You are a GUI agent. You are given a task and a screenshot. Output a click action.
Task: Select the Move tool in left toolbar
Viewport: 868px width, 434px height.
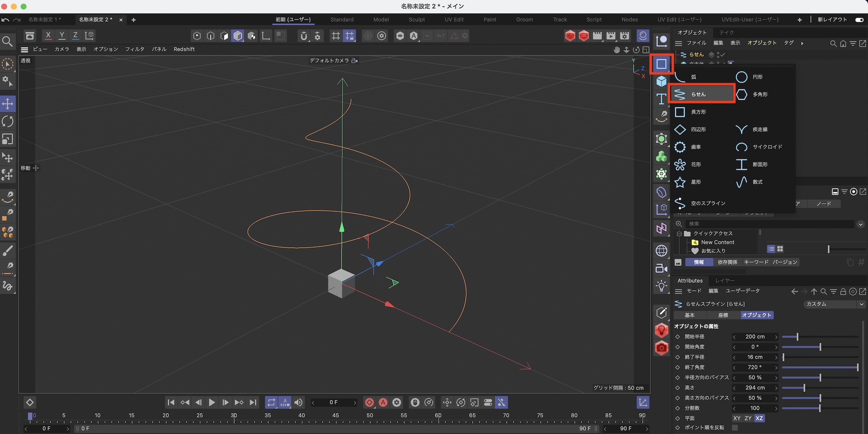tap(8, 104)
